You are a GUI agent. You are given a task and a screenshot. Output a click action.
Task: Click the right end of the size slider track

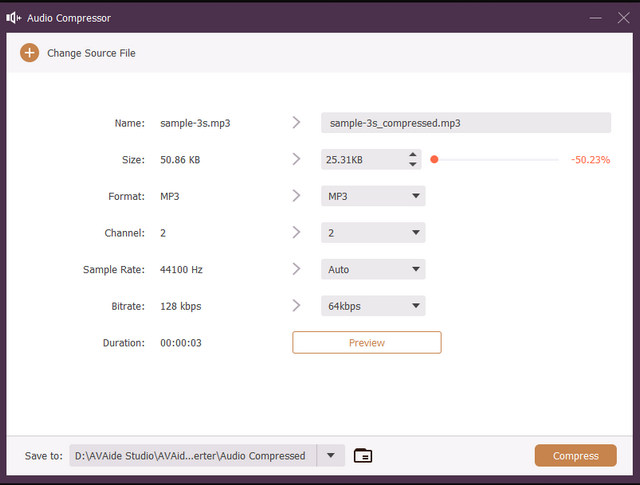tap(557, 160)
